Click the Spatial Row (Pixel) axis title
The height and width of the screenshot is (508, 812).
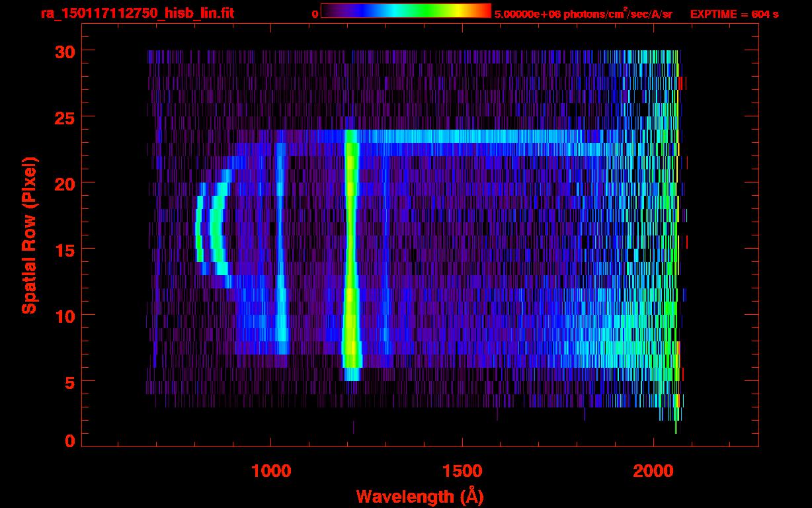pos(29,235)
